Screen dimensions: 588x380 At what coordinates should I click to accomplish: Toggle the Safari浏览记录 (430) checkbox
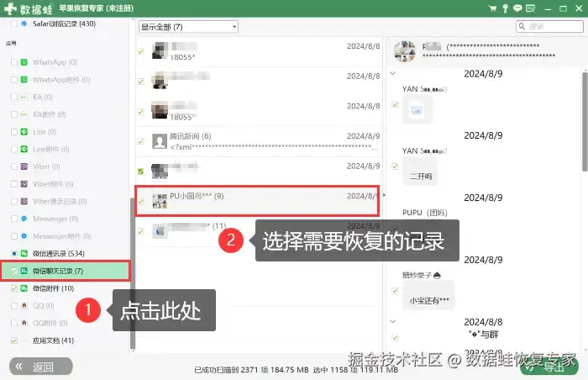14,24
